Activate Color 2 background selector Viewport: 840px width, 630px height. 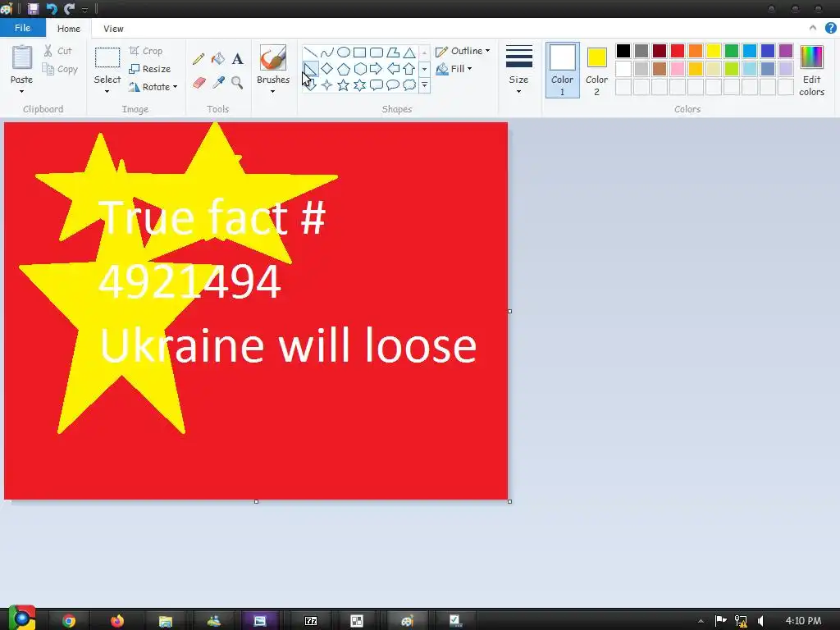click(x=596, y=71)
